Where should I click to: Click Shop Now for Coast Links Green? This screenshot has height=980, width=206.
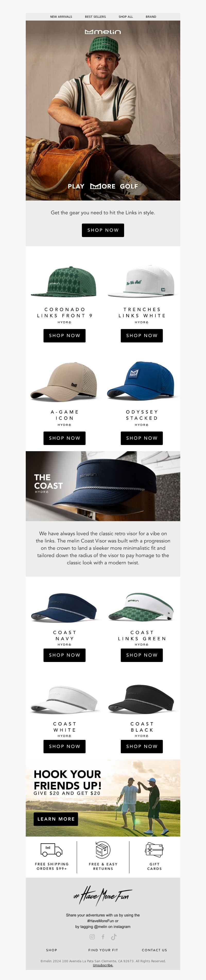142,655
